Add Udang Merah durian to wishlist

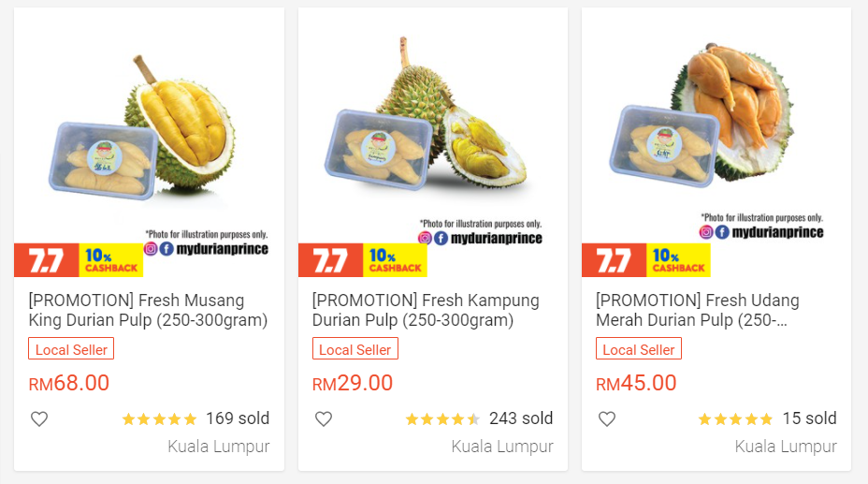607,419
